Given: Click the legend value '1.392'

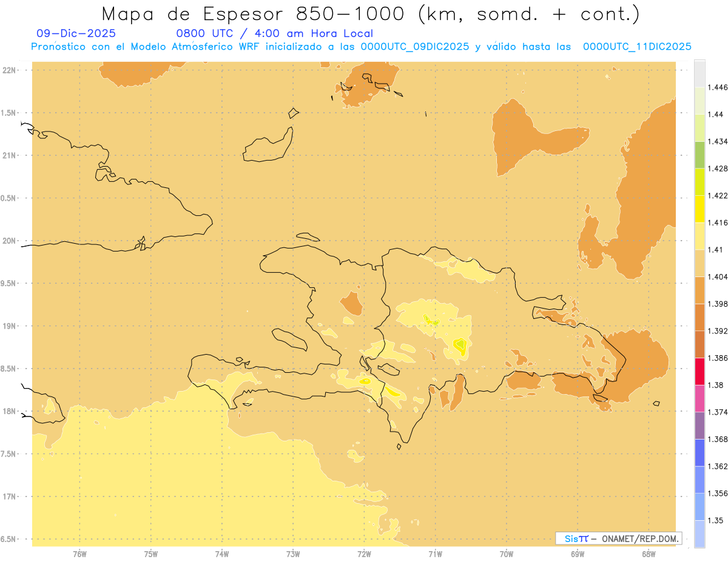Looking at the screenshot, I should (x=719, y=331).
